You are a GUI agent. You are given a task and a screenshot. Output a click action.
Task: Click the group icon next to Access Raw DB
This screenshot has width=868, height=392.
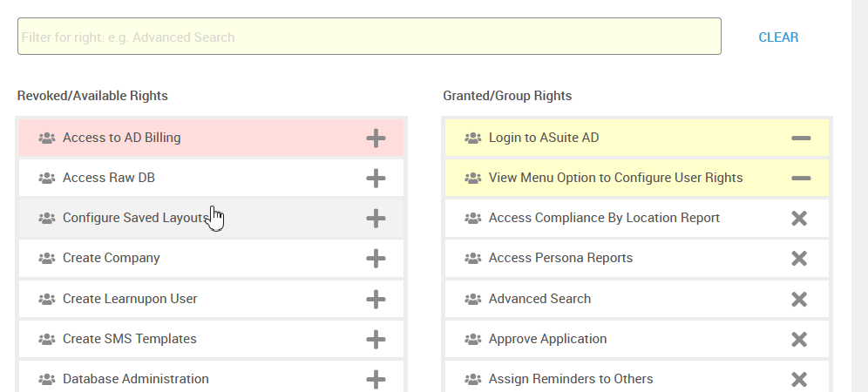coord(47,179)
